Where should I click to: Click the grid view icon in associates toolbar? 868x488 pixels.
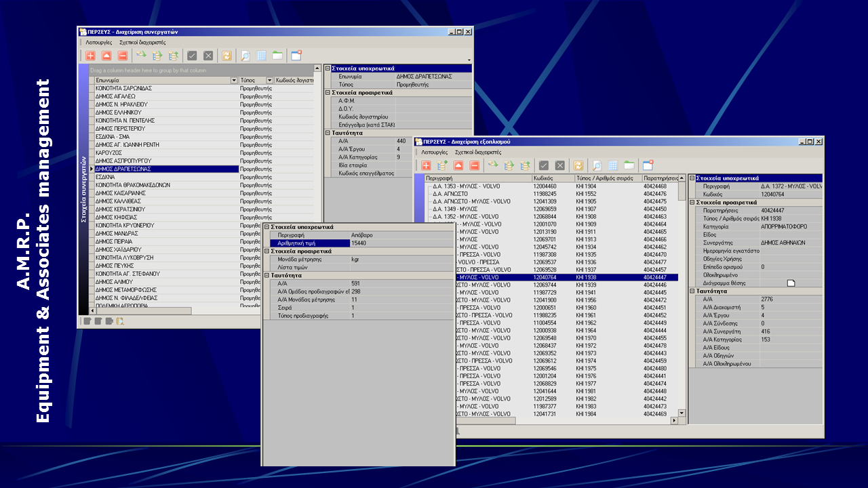pyautogui.click(x=261, y=56)
